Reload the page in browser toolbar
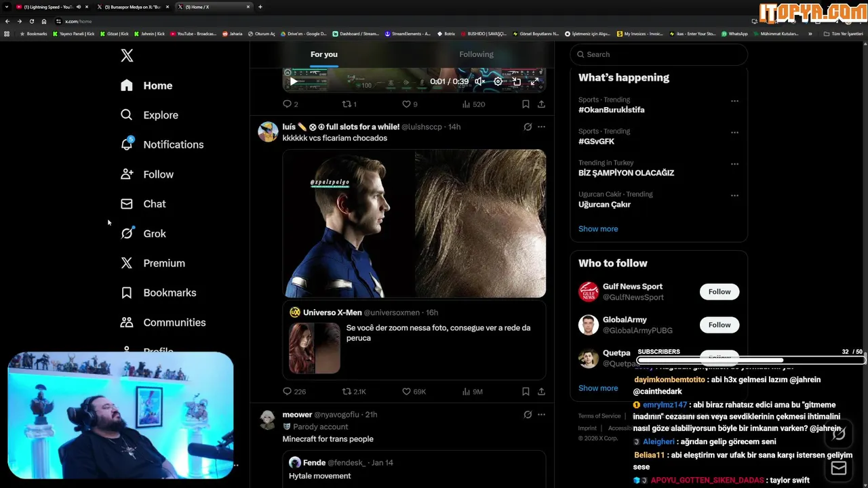This screenshot has height=488, width=868. point(31,21)
